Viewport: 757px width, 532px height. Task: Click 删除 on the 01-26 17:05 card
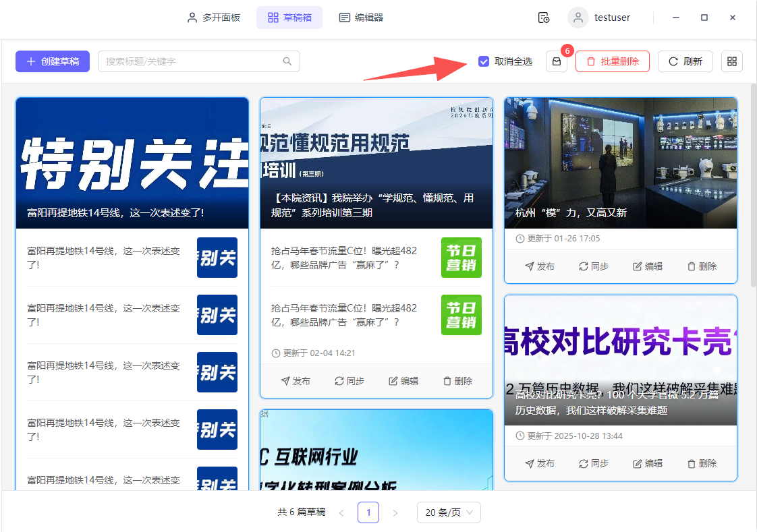click(702, 266)
